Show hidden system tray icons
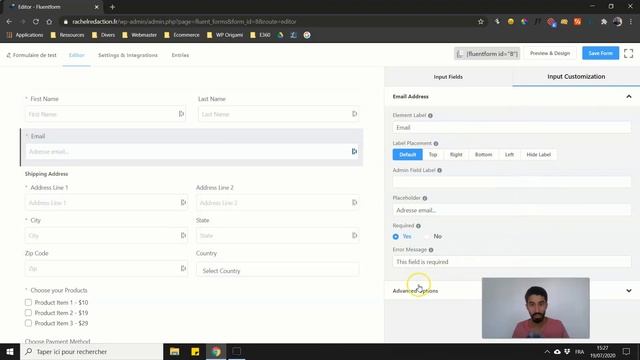The width and height of the screenshot is (640, 360). click(x=547, y=351)
